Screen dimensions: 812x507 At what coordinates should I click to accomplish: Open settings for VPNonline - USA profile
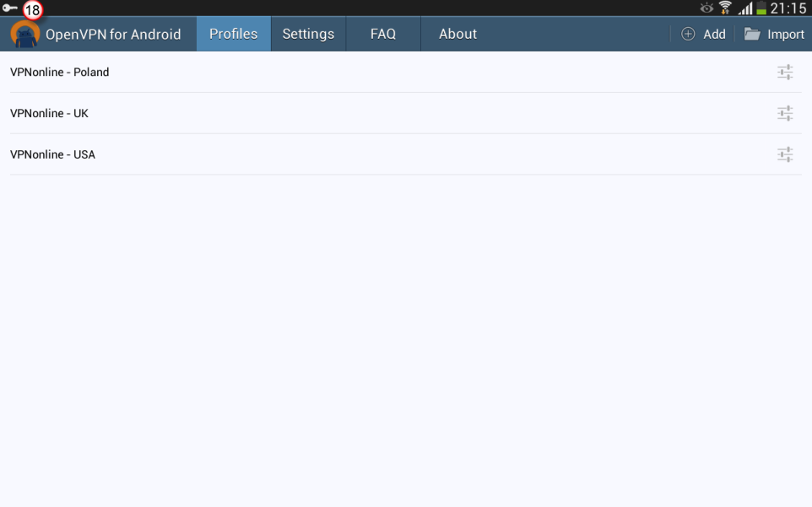[785, 154]
